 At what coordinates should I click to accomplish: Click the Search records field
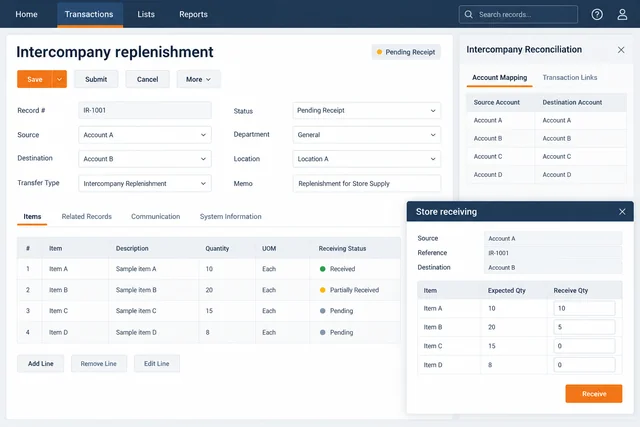(518, 15)
